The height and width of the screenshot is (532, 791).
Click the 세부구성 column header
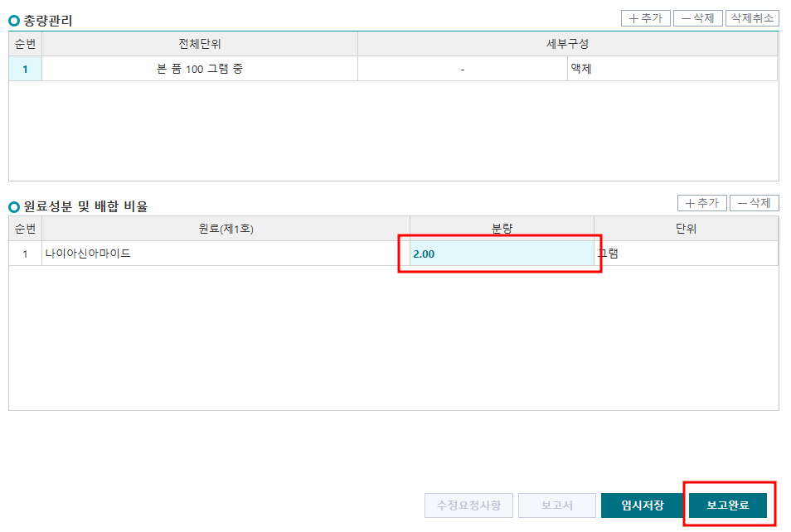click(567, 44)
